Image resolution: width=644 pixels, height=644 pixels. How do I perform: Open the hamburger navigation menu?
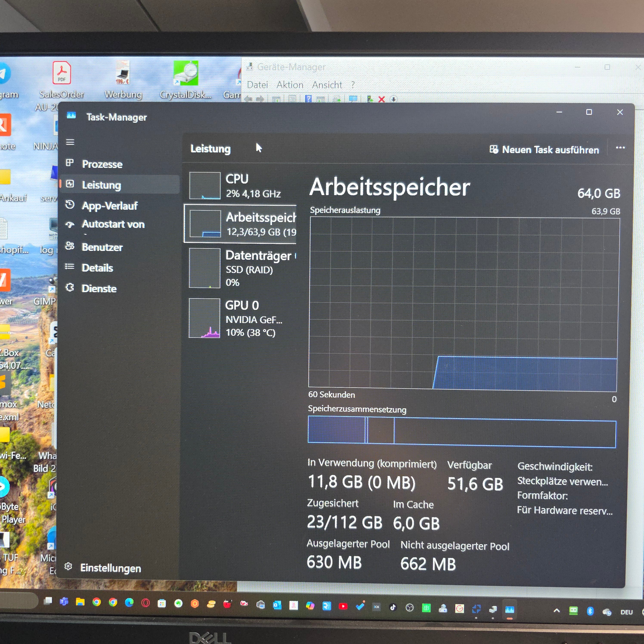pyautogui.click(x=70, y=142)
